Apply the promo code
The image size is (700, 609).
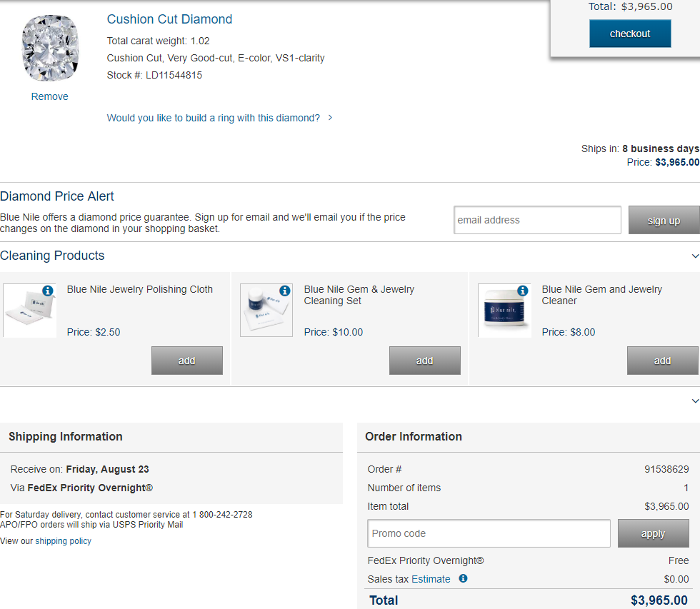click(653, 533)
